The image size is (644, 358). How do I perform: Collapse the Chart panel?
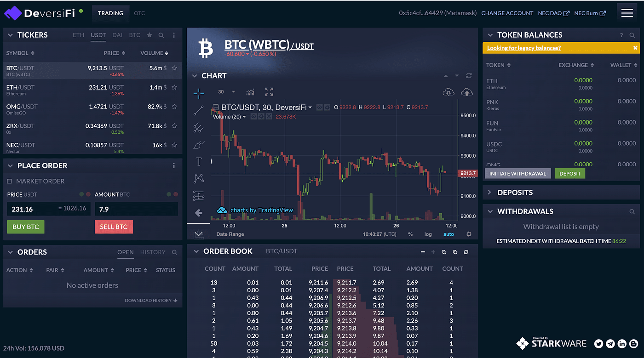point(195,76)
